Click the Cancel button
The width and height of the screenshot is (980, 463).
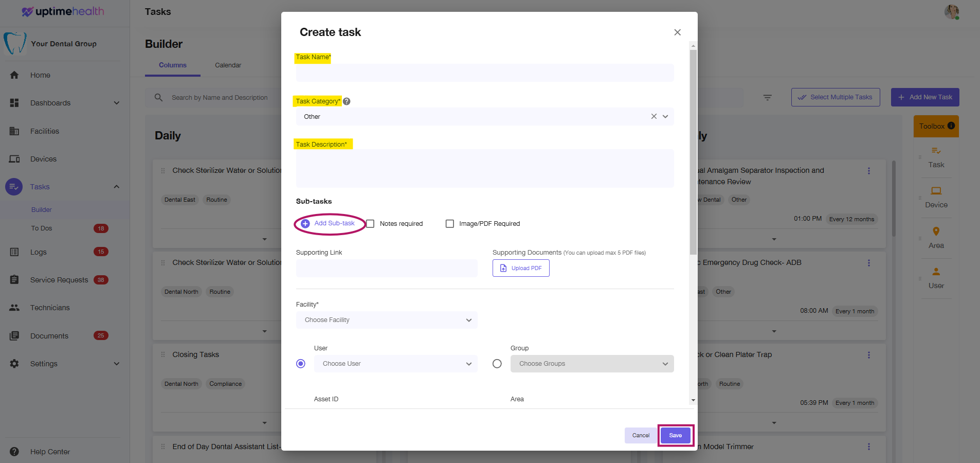641,435
